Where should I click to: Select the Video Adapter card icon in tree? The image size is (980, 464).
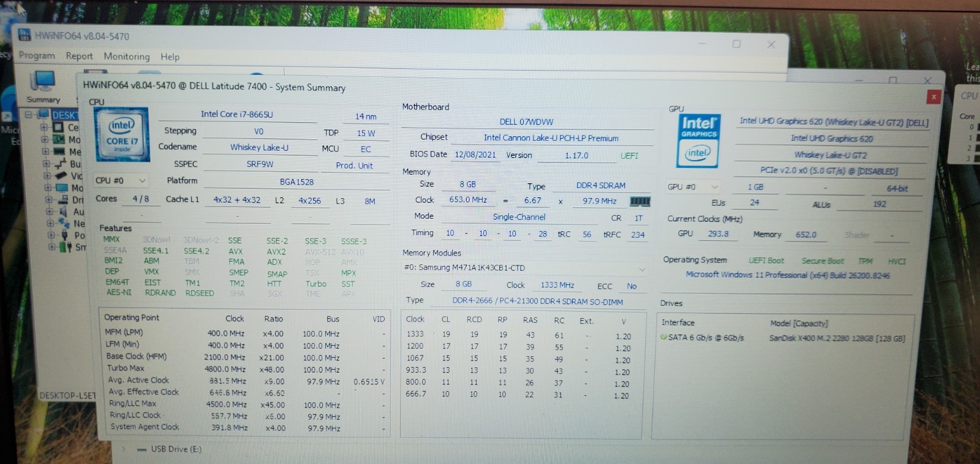click(x=61, y=176)
